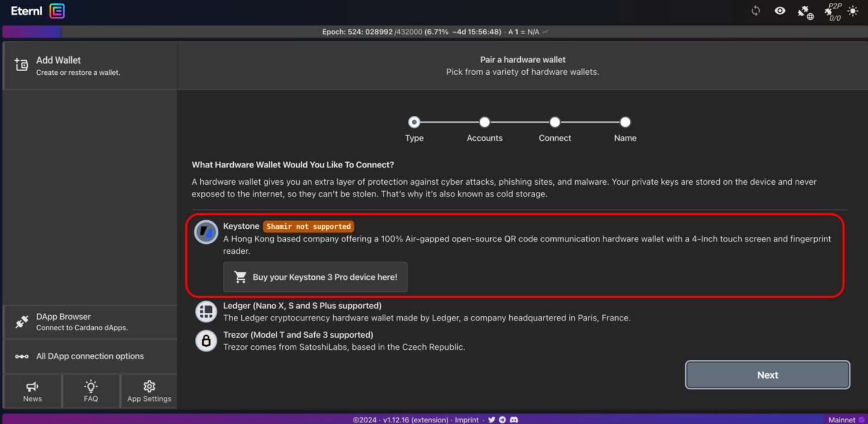Image resolution: width=868 pixels, height=424 pixels.
Task: Open App Settings with gear icon
Action: pyautogui.click(x=149, y=392)
